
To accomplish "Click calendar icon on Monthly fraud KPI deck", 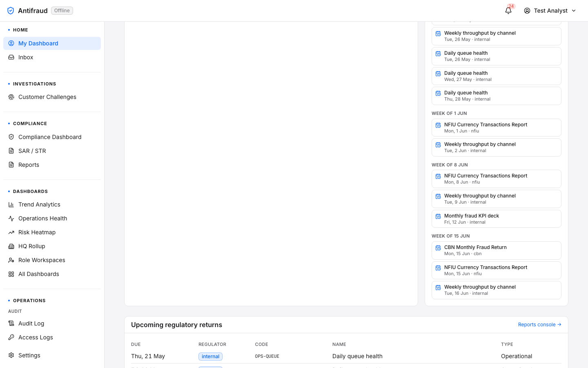I will pyautogui.click(x=438, y=216).
